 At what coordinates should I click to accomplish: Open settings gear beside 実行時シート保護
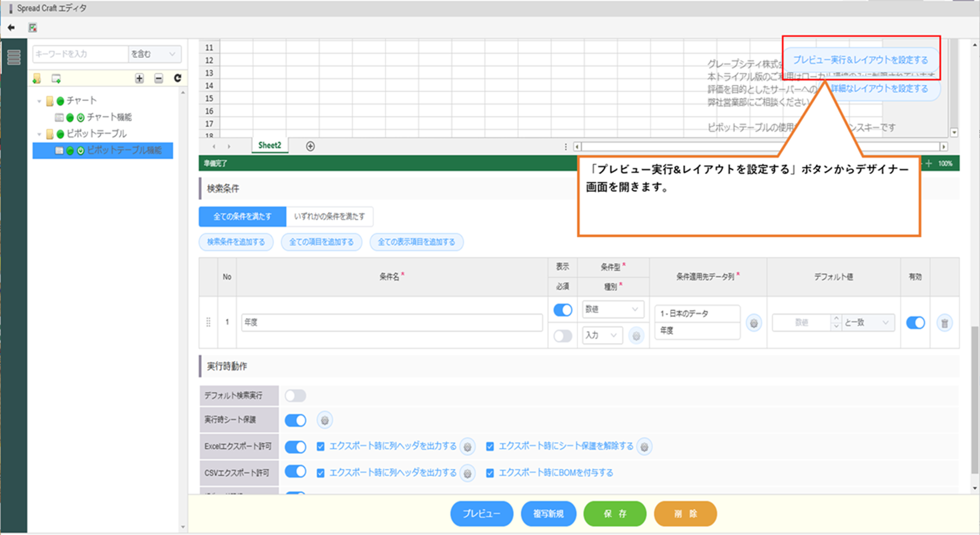(x=325, y=420)
